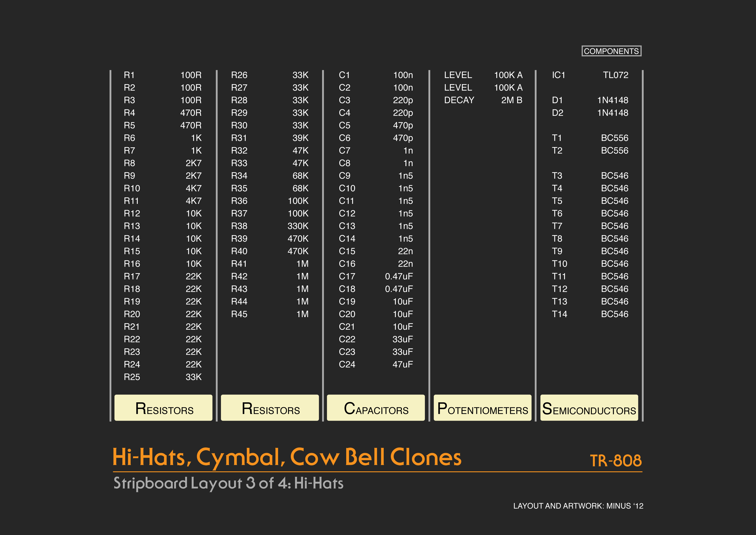The height and width of the screenshot is (535, 756).
Task: Click the Capacitors column header
Action: click(x=376, y=408)
